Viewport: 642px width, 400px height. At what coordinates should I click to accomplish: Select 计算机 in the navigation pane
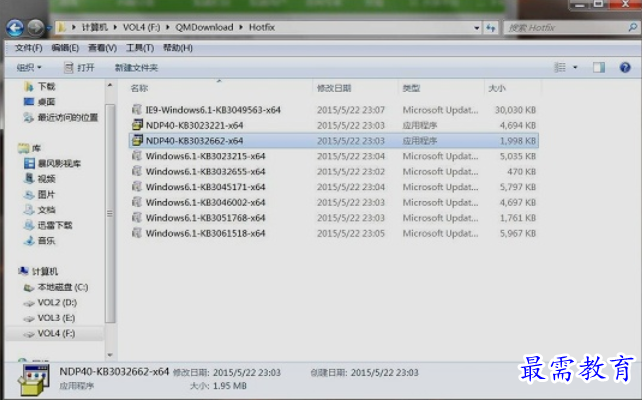(45, 271)
